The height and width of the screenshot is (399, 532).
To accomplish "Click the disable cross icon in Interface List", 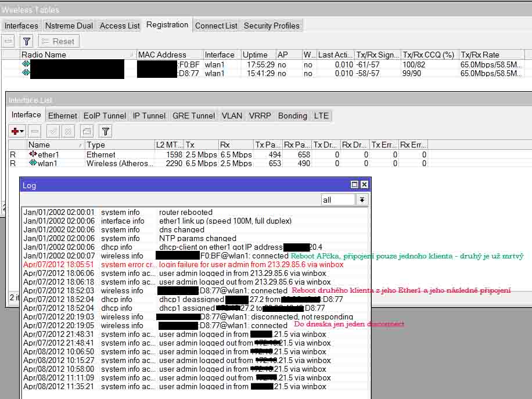I will click(68, 131).
